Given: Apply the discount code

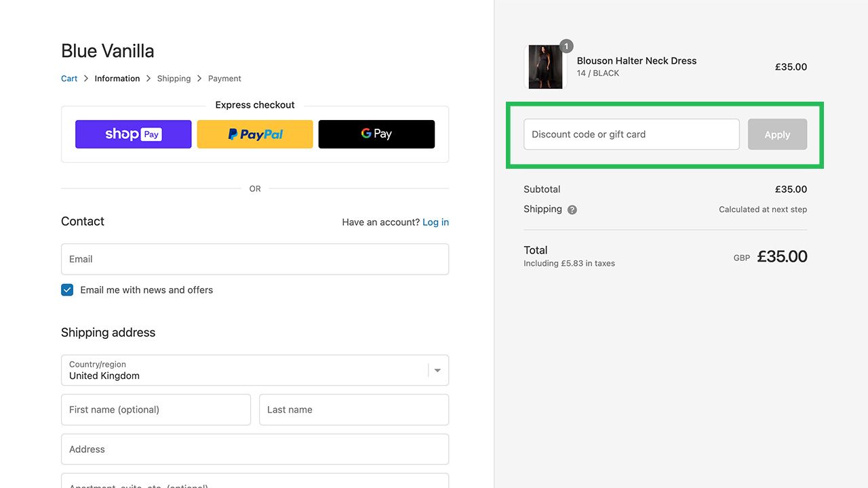Looking at the screenshot, I should click(777, 134).
